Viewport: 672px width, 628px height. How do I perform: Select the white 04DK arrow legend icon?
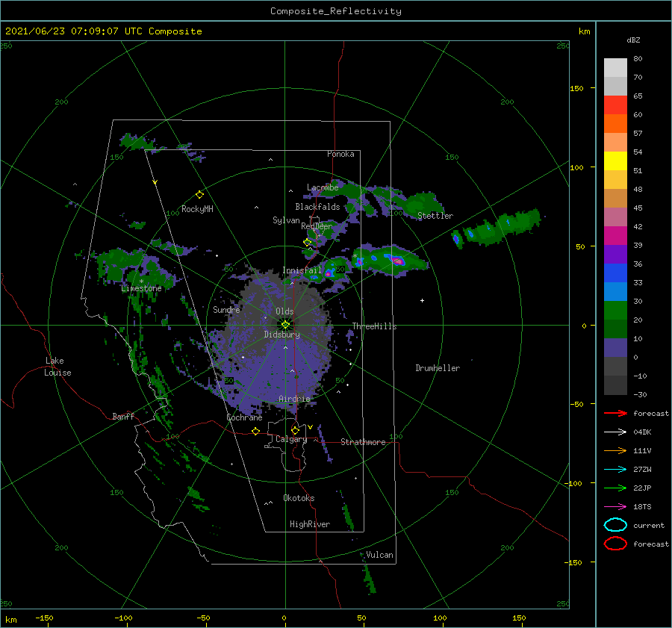tap(615, 432)
